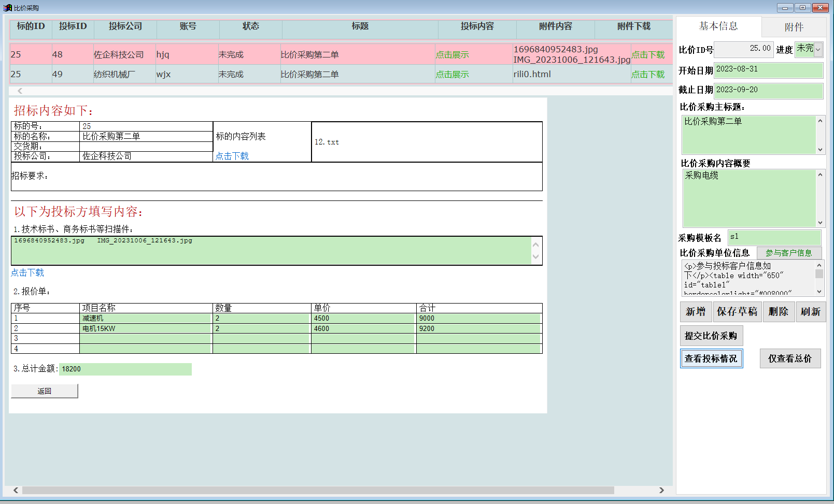Refresh with the 刷新 button
Viewport: 834px width, 504px height.
coord(810,312)
